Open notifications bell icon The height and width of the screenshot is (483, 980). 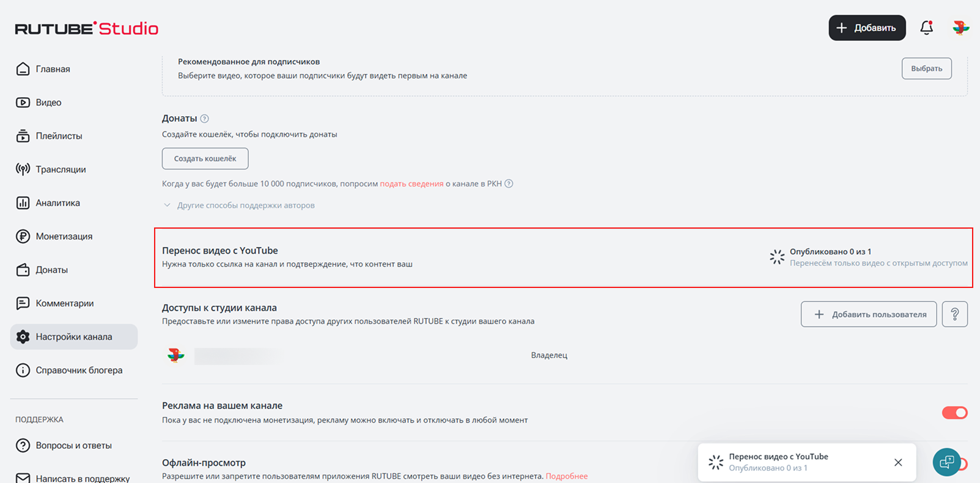(x=926, y=28)
